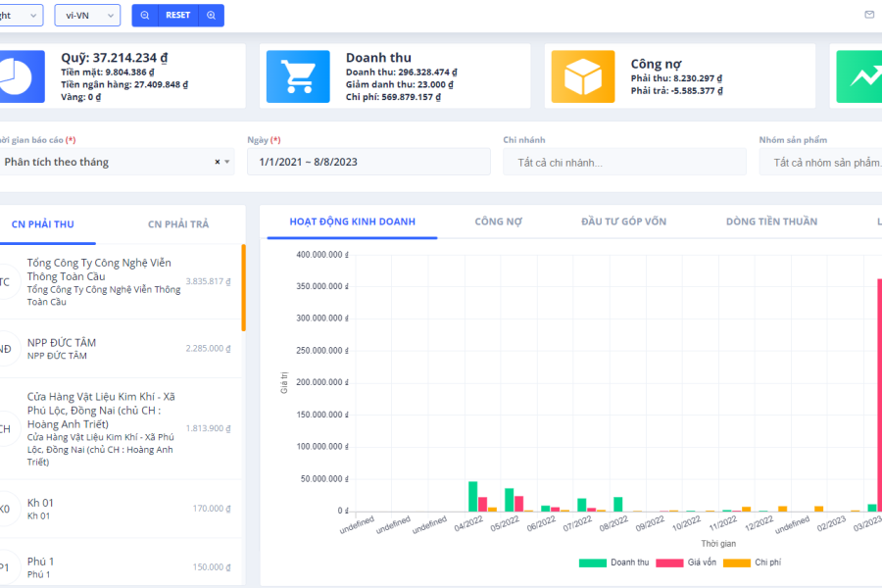The image size is (882, 588).
Task: Click the orange box Công nợ icon
Action: coord(582,76)
